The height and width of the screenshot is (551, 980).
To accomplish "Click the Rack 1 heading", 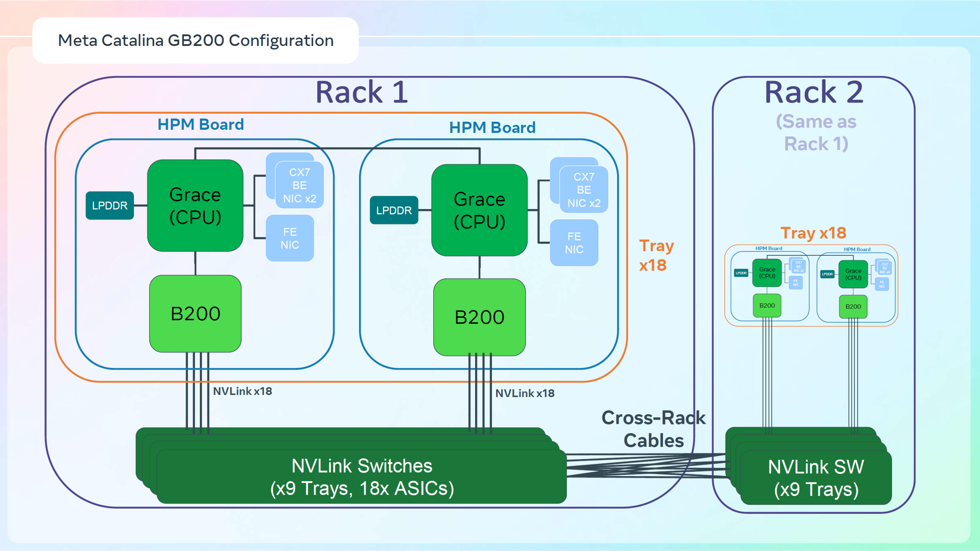I will 362,92.
